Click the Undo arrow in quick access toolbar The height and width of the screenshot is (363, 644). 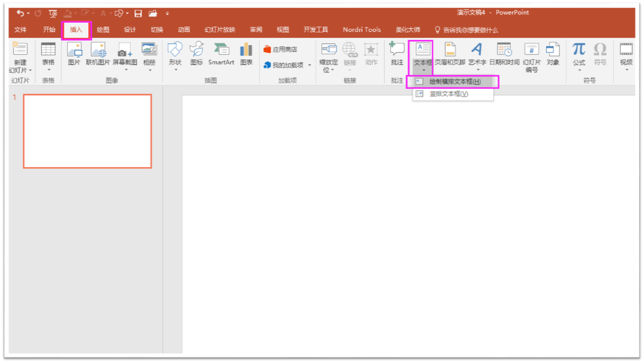tap(20, 13)
